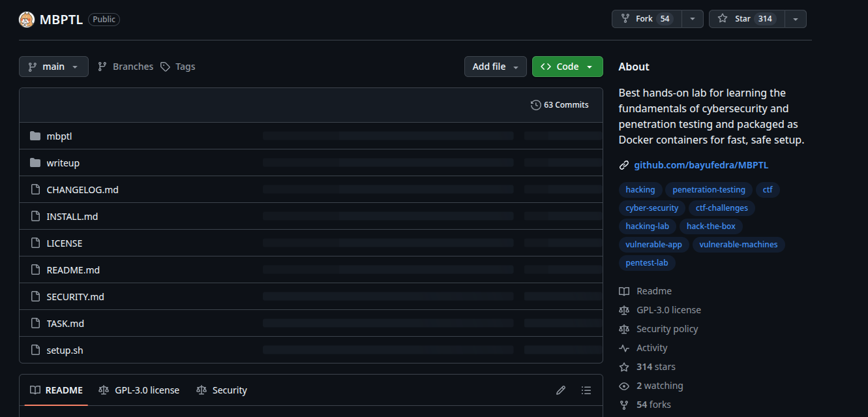Click the file icon beside README.md
868x417 pixels.
[35, 270]
